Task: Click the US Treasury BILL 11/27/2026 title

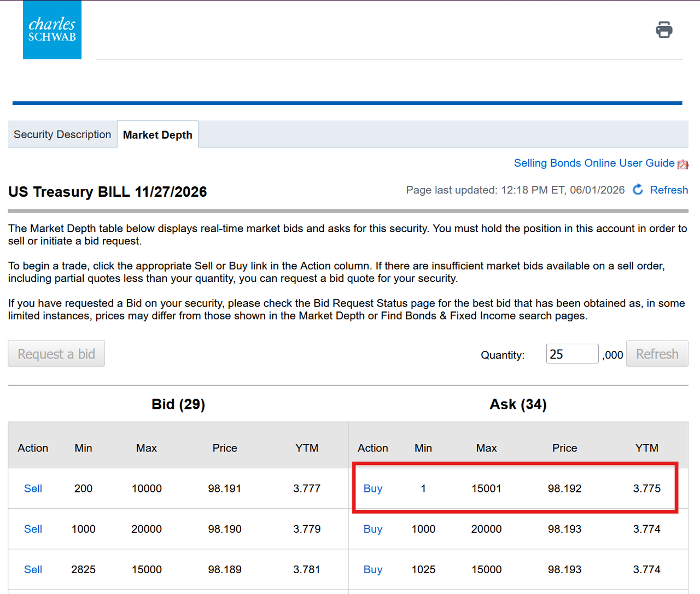Action: [108, 192]
